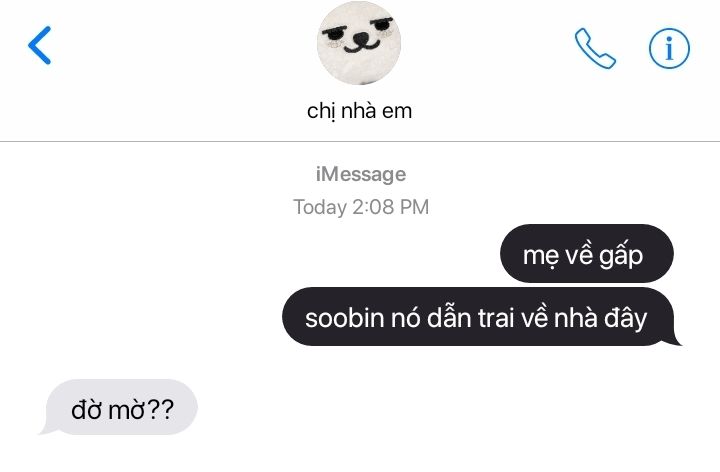The image size is (720, 472).
Task: Click the word "đờ" in the gray bubble
Action: click(x=86, y=409)
